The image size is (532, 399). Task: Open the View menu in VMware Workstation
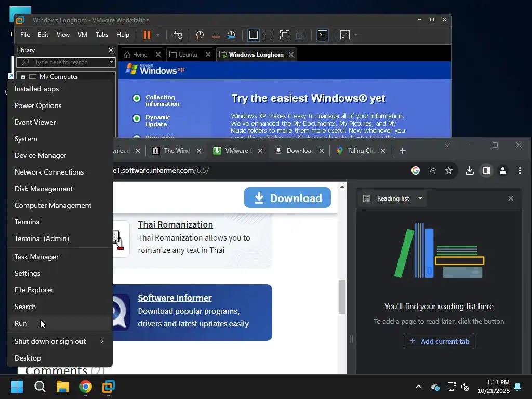[x=63, y=35]
